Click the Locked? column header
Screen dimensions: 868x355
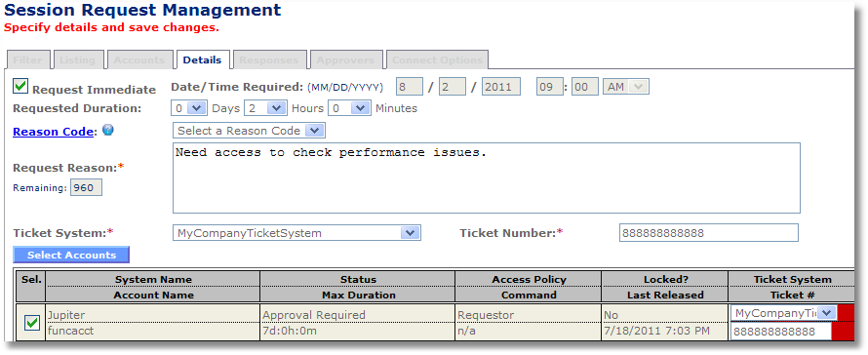coord(665,279)
